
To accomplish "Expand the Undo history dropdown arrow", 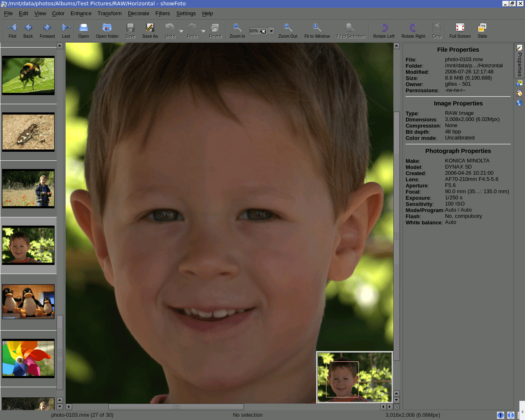I will [181, 31].
